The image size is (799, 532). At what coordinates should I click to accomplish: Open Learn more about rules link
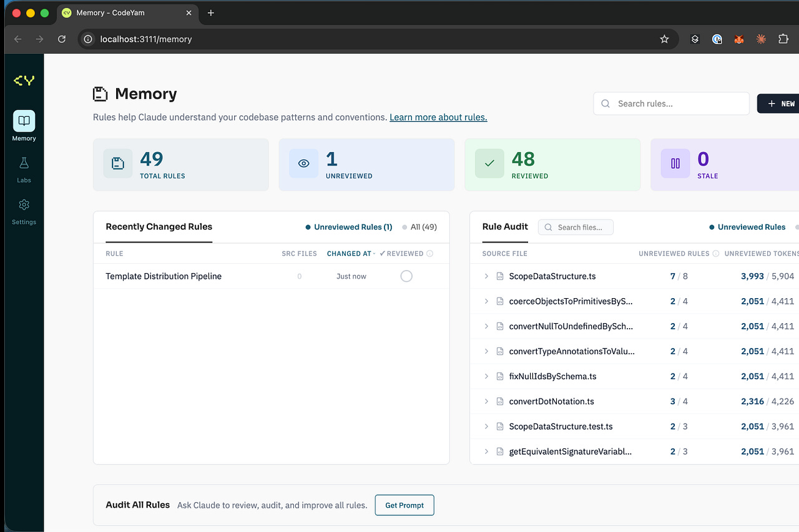(438, 117)
